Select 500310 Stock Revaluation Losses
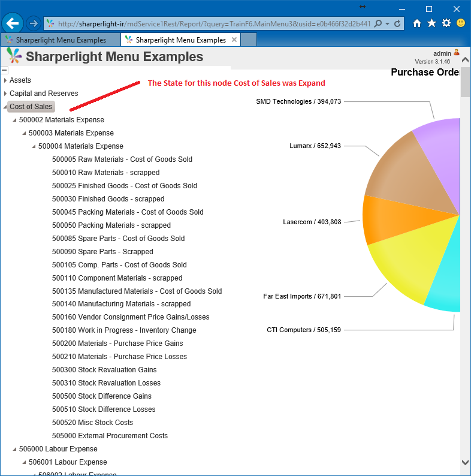Image resolution: width=471 pixels, height=476 pixels. [106, 383]
